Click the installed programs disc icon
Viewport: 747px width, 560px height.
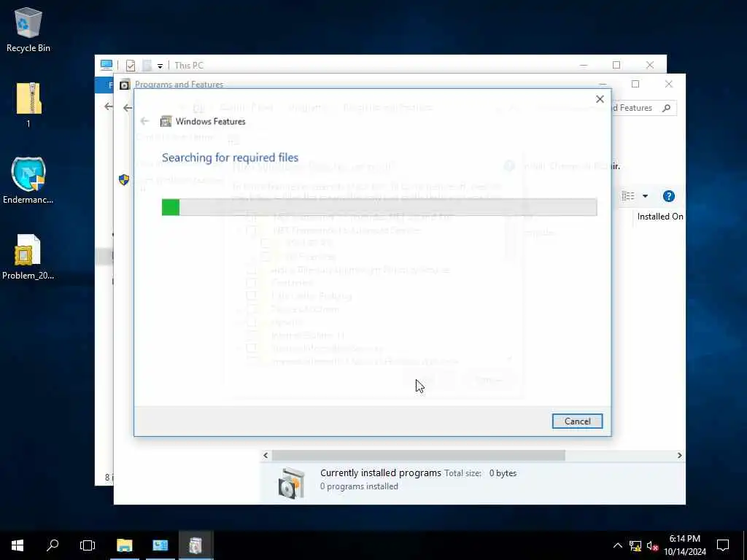[291, 483]
